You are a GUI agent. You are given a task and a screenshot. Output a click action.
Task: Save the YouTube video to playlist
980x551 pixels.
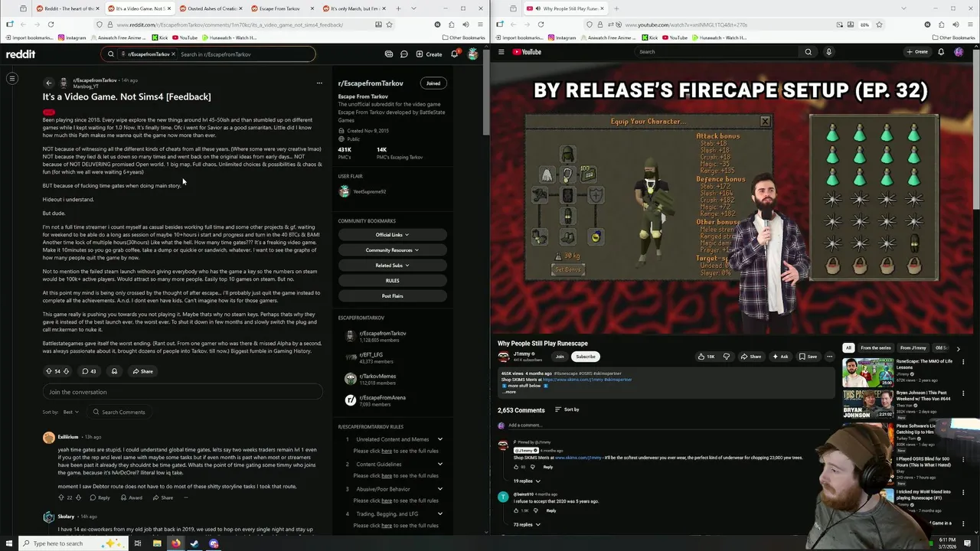pos(808,357)
